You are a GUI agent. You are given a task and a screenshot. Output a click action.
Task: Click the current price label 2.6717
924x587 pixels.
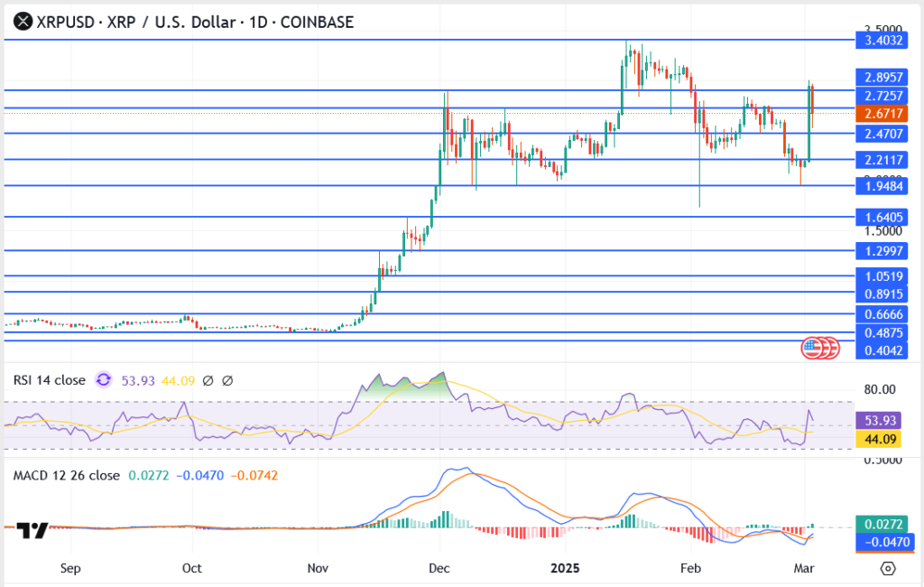pyautogui.click(x=880, y=114)
